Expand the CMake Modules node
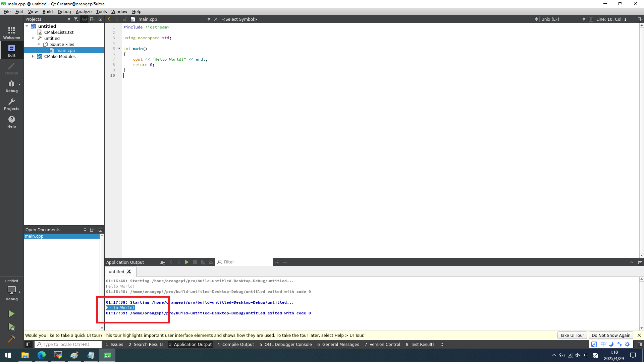The height and width of the screenshot is (362, 644). 33,56
